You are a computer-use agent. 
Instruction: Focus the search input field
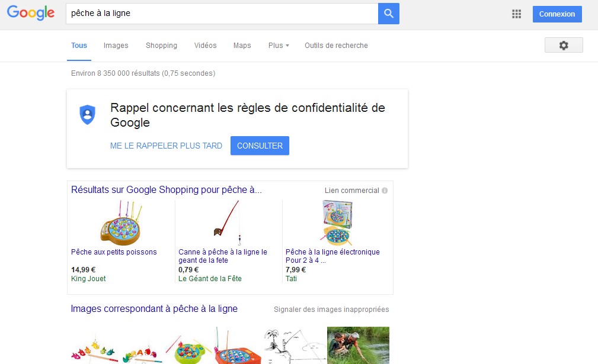tap(222, 14)
